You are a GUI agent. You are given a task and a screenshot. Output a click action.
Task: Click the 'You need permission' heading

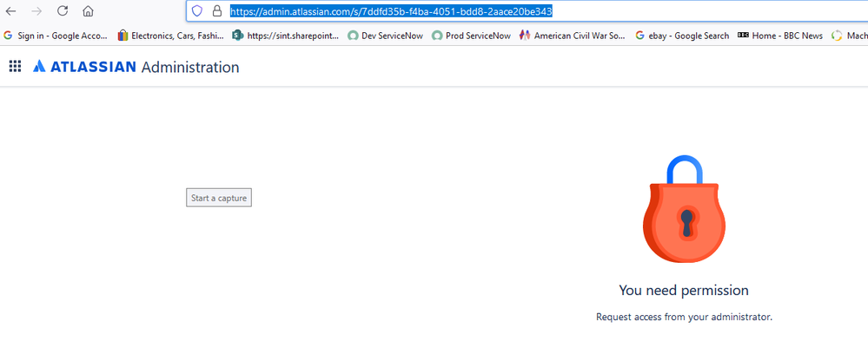[x=684, y=290]
